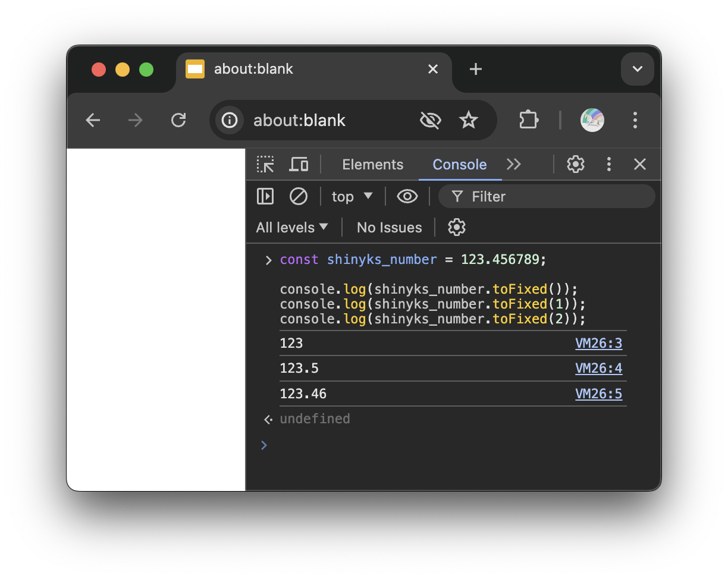Show more DevTools tabs
Image resolution: width=728 pixels, height=579 pixels.
(x=514, y=165)
